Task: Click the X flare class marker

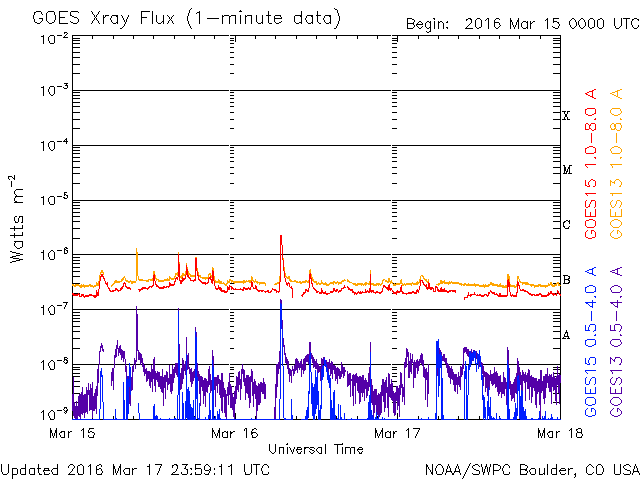Action: click(x=566, y=116)
